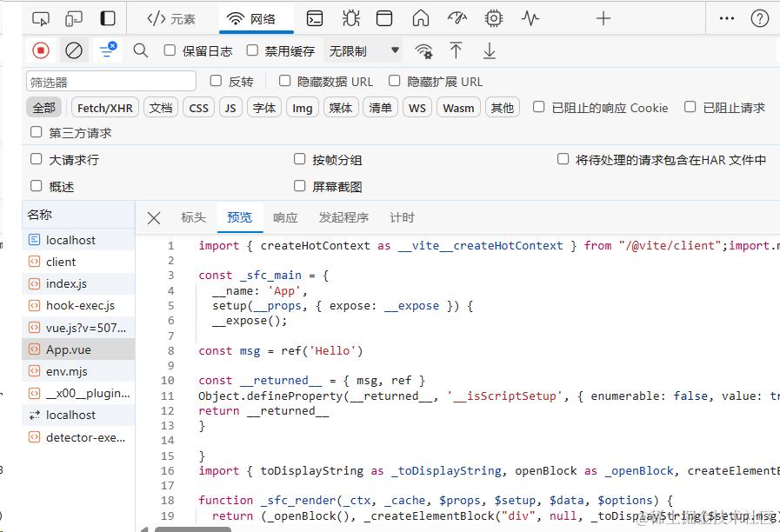The width and height of the screenshot is (780, 532).
Task: Open network conditions wifi-gear icon
Action: pos(423,50)
